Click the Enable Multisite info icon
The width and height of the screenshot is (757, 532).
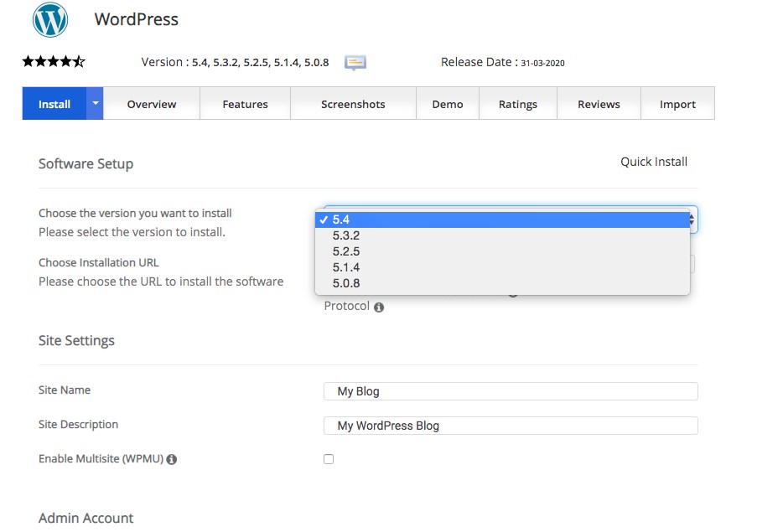pyautogui.click(x=171, y=459)
